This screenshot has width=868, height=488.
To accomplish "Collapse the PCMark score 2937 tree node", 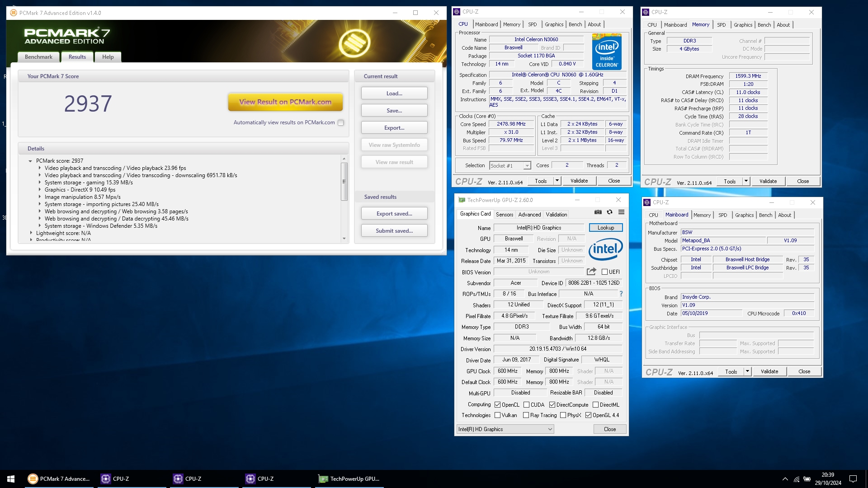I will (x=30, y=161).
